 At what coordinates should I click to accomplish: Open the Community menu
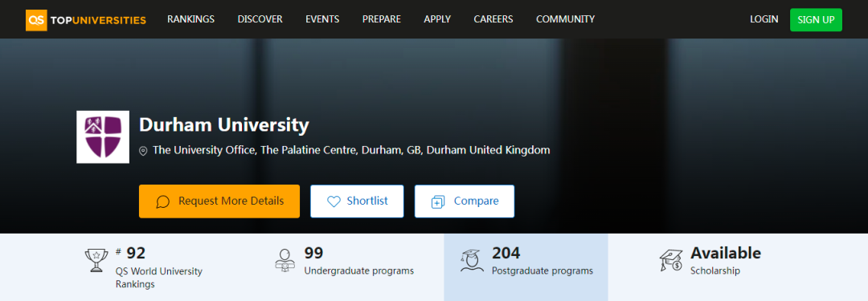(x=565, y=19)
